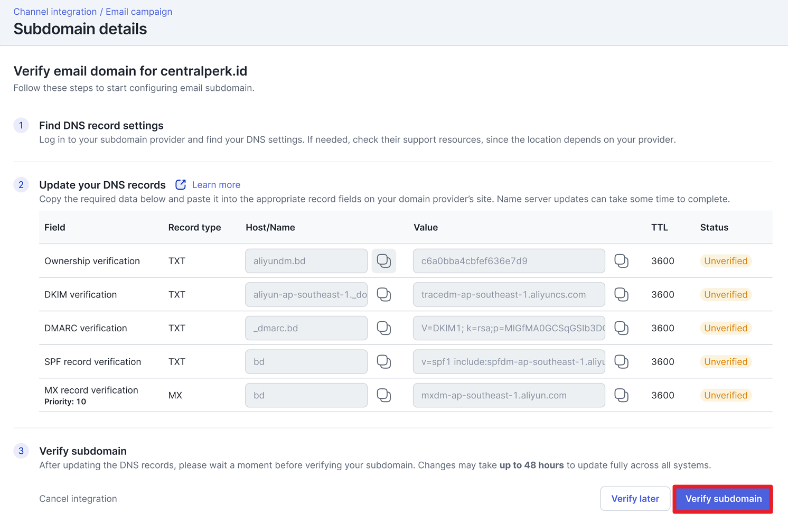Select the mxdm-ap-southeast-1.aliyun.com value field
The height and width of the screenshot is (532, 788).
click(509, 395)
